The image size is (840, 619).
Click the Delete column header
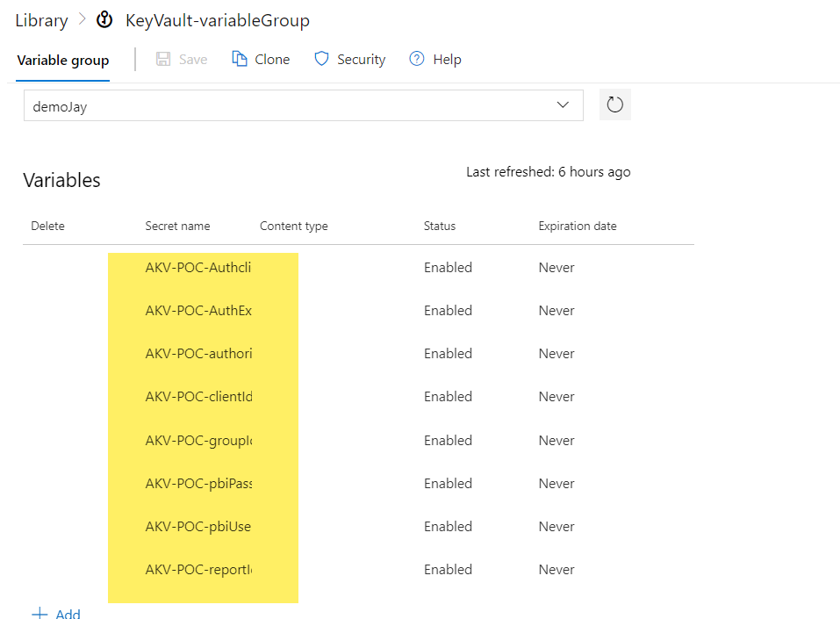[47, 227]
